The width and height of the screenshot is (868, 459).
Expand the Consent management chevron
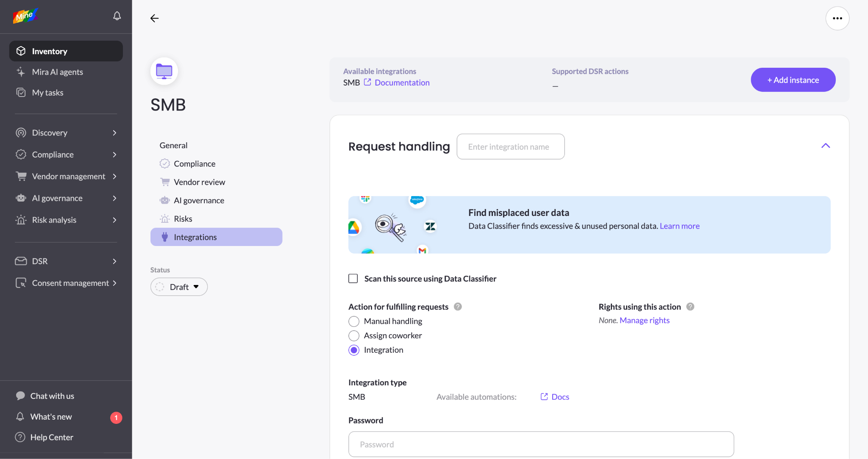tap(114, 283)
